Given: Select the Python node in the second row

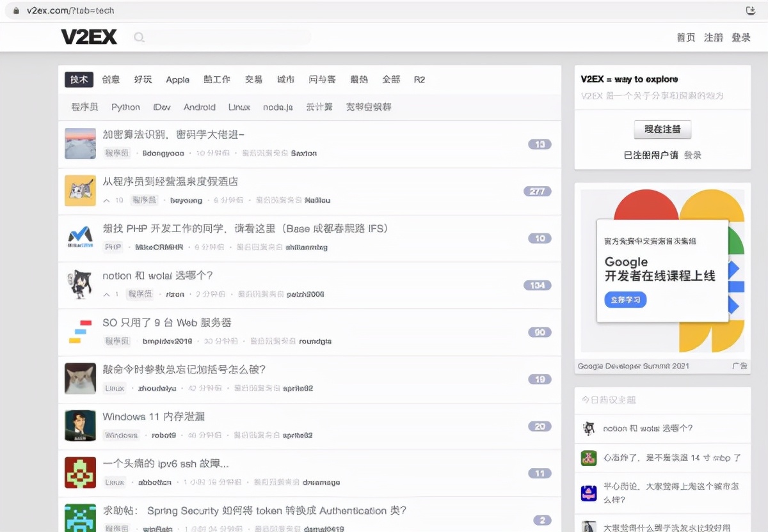Looking at the screenshot, I should coord(125,107).
